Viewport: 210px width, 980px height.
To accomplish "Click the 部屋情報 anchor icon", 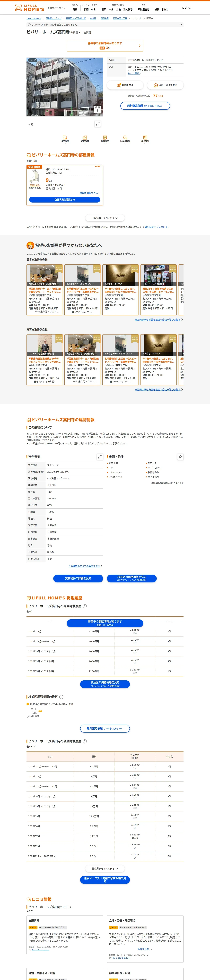I will (65, 137).
